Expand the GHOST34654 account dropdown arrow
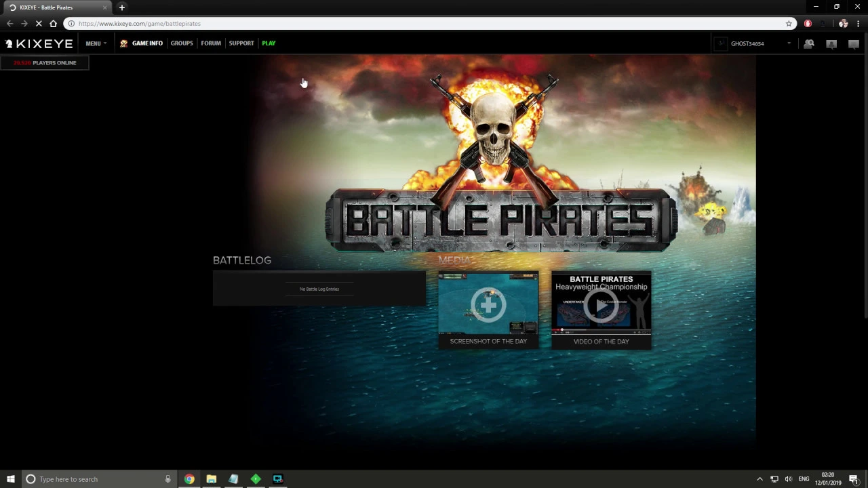868x488 pixels. 789,43
